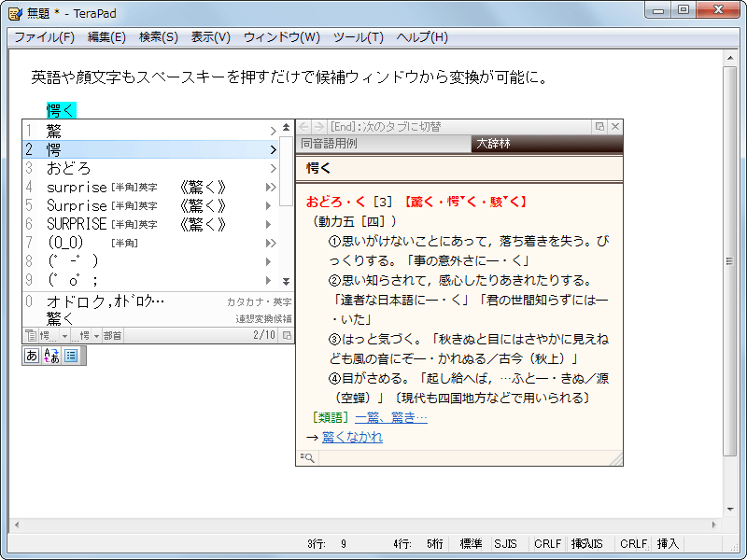Open the 表示(V) menu
The height and width of the screenshot is (560, 747).
tap(211, 37)
